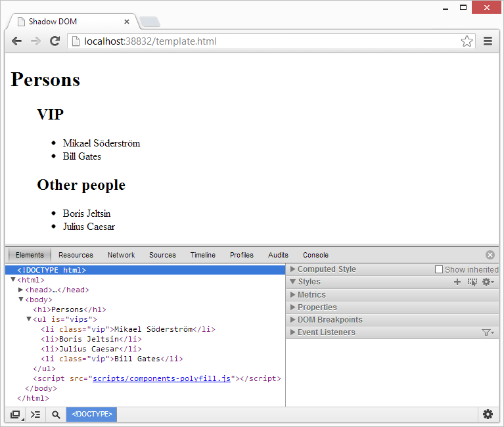Close the Shadow DOM tab

click(x=127, y=22)
